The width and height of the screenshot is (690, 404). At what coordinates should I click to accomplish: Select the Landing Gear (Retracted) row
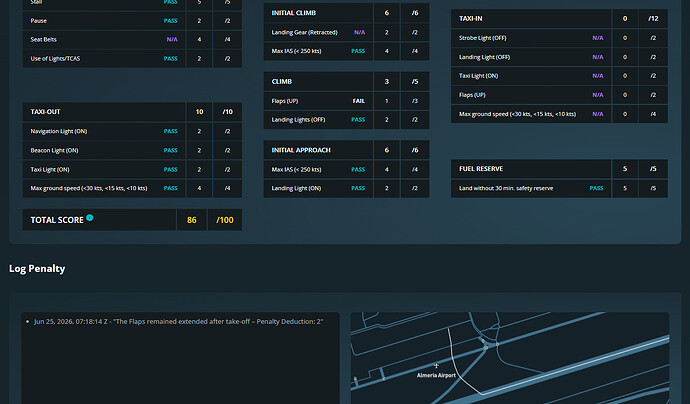[x=346, y=32]
